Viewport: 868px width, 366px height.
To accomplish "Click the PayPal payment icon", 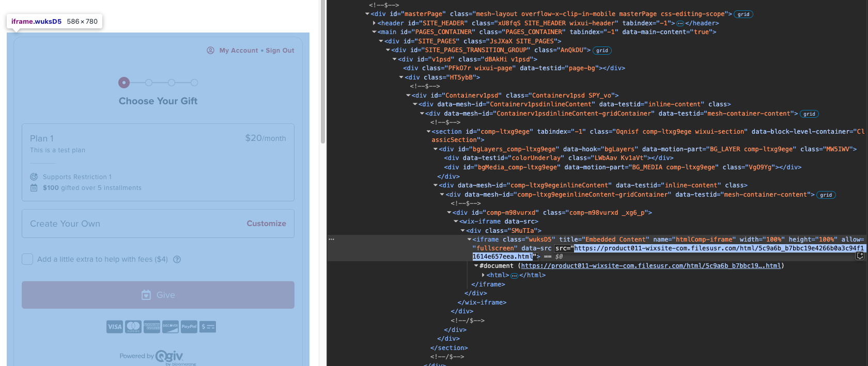I will (x=189, y=327).
